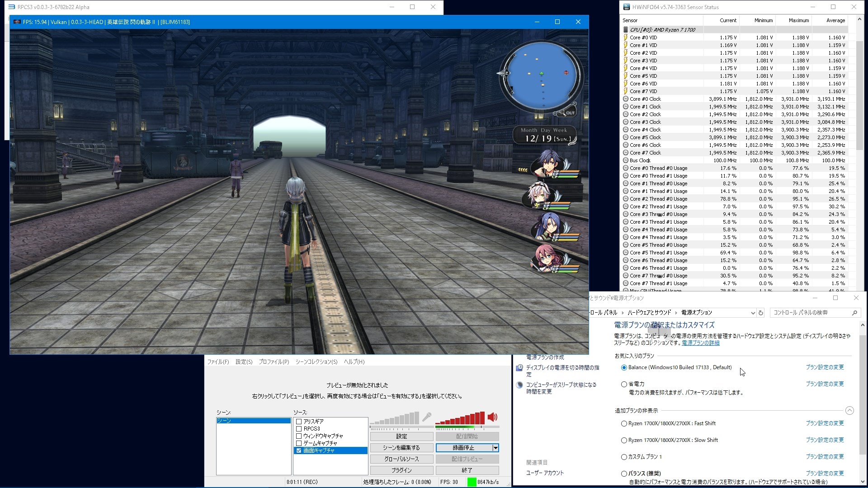Screen dimensions: 868x488
Task: Collapse the 追加プランの非表示 section
Action: point(849,411)
